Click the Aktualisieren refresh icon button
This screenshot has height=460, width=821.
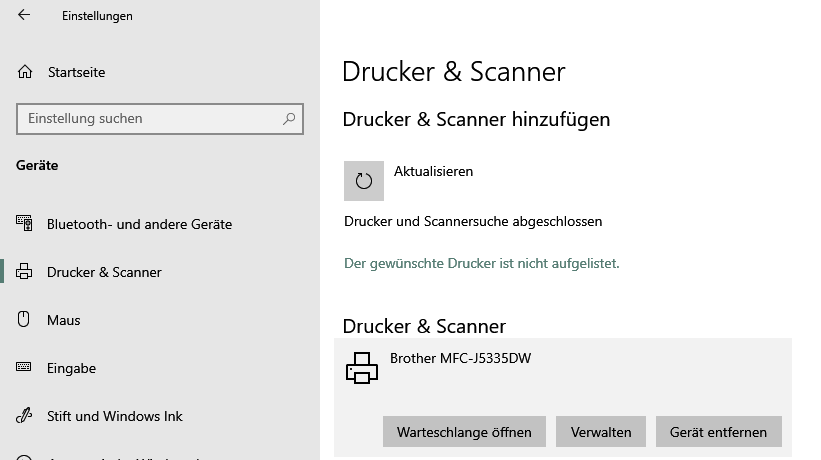pyautogui.click(x=364, y=181)
